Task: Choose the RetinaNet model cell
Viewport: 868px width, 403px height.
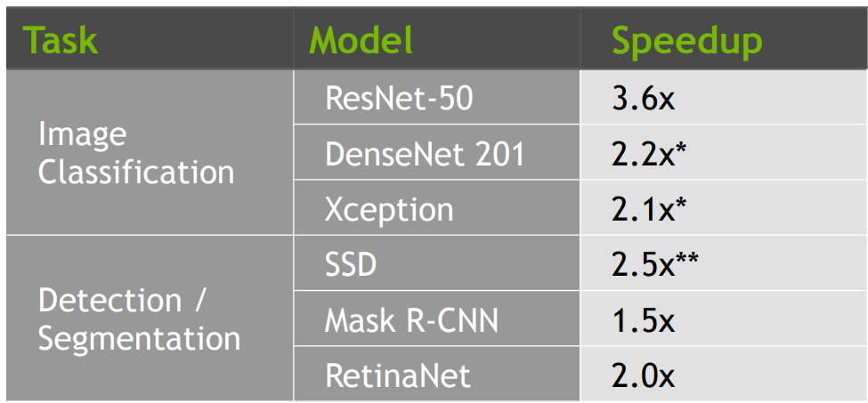Action: click(436, 374)
